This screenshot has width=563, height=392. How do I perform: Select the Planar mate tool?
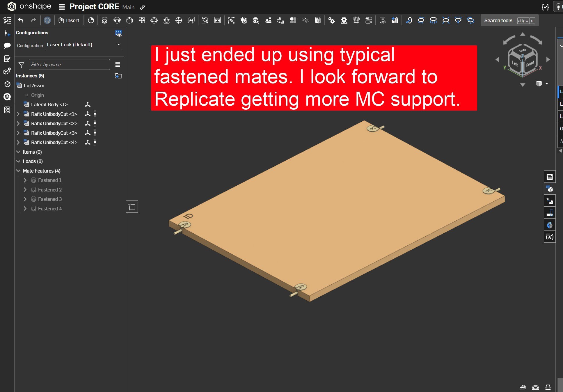(142, 20)
